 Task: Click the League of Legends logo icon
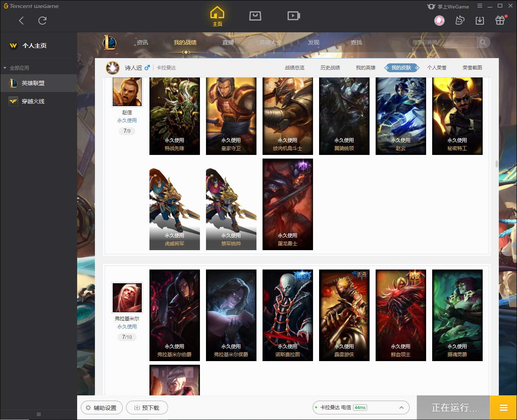[109, 42]
